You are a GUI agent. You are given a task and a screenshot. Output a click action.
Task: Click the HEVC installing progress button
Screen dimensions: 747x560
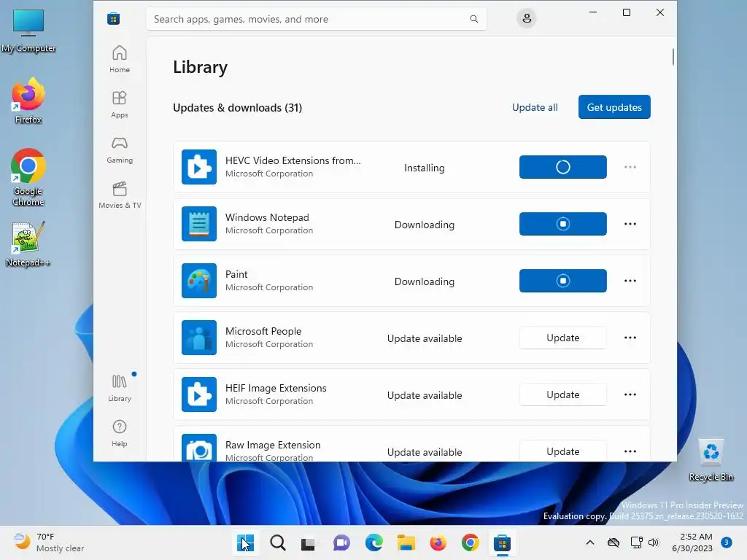(x=562, y=167)
